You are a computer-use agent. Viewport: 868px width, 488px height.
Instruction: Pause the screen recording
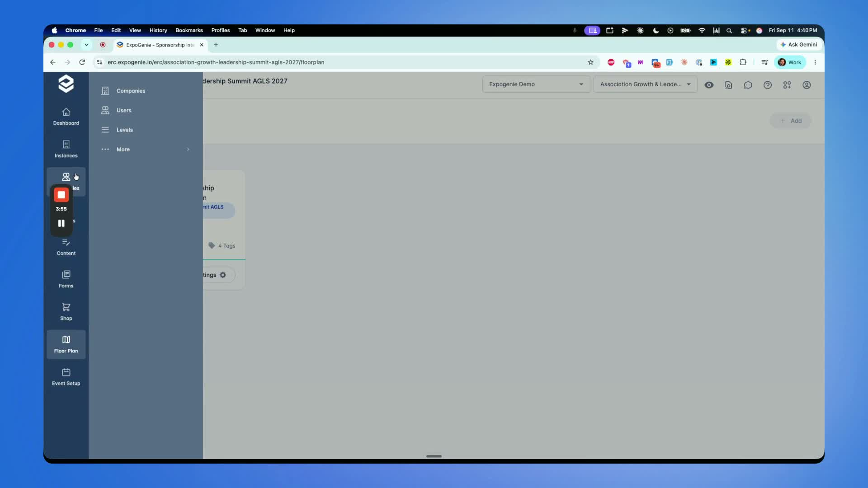pos(61,223)
